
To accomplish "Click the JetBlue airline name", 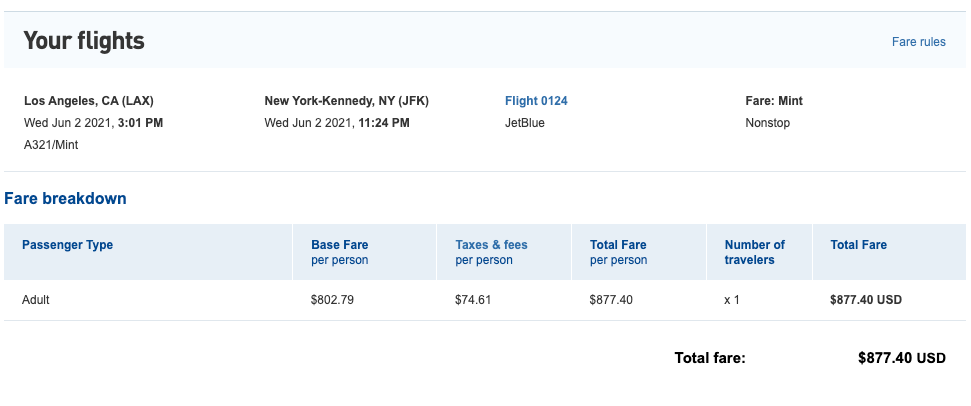I will (525, 123).
